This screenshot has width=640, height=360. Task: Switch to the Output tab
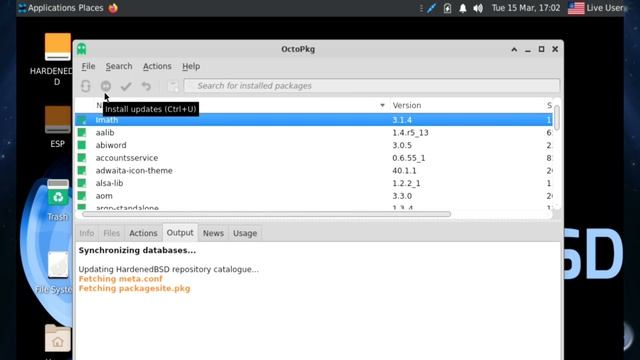[x=180, y=233]
